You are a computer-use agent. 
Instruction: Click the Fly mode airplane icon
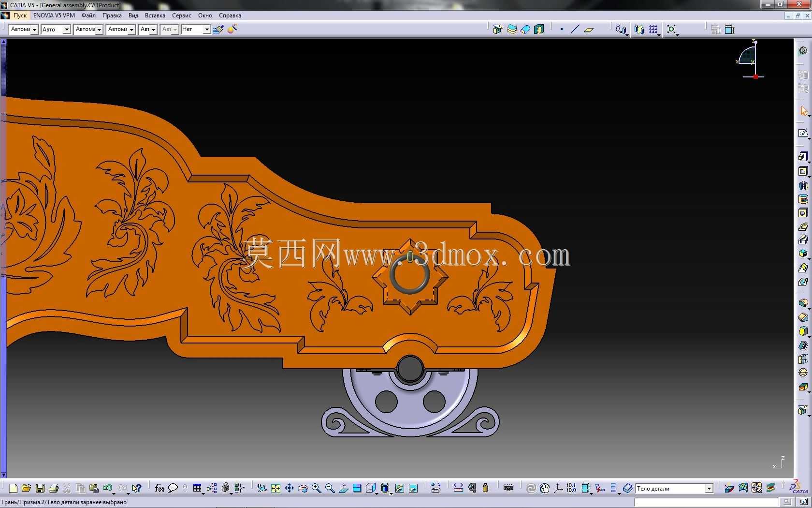click(262, 489)
